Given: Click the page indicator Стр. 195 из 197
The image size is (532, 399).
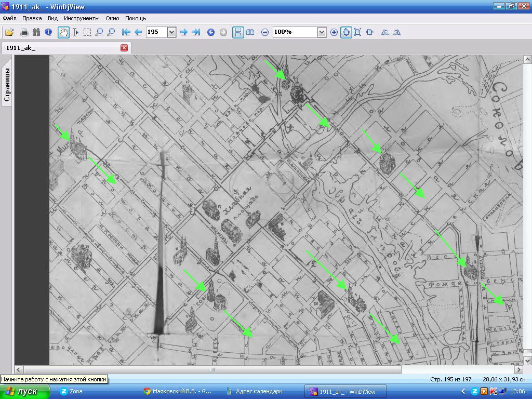Looking at the screenshot, I should click(450, 379).
